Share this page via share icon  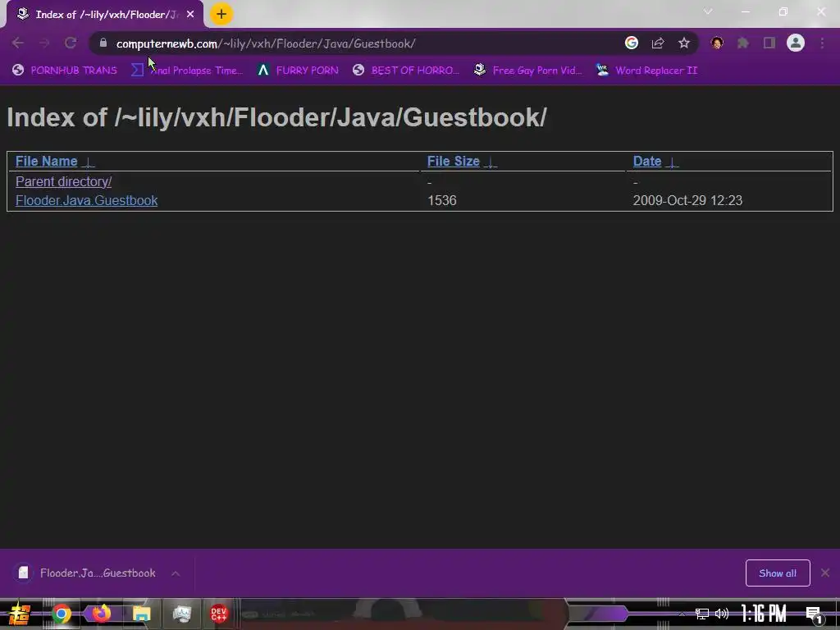point(658,43)
